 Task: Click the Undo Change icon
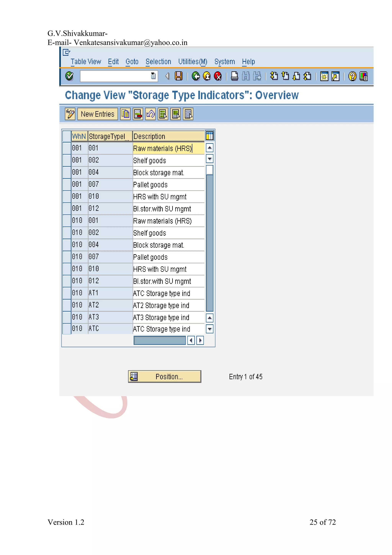pos(150,114)
